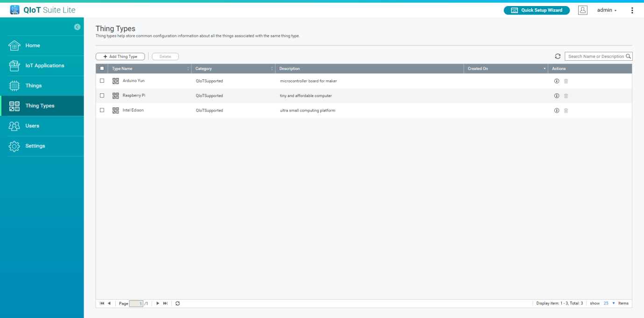Expand the items-per-page show dropdown
This screenshot has height=318, width=644.
click(x=613, y=304)
